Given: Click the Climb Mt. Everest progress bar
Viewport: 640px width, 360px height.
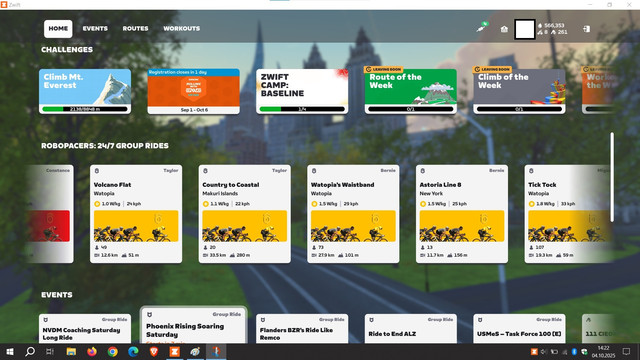Looking at the screenshot, I should (85, 109).
